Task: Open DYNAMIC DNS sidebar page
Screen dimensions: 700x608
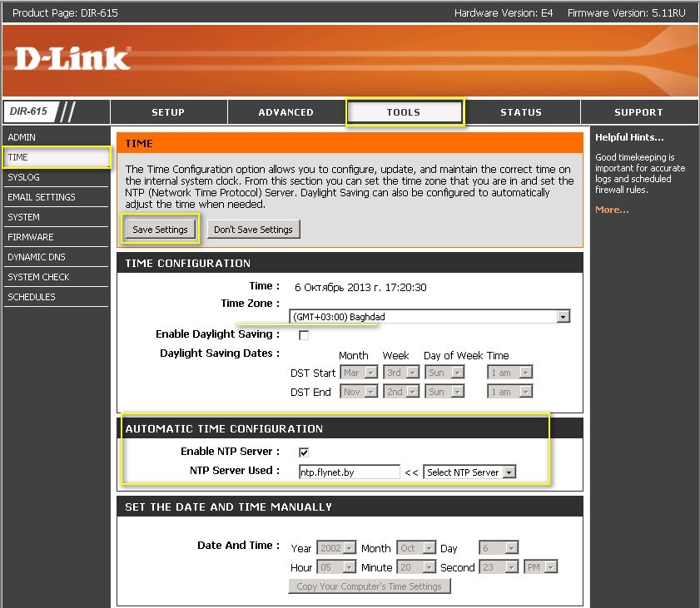Action: tap(56, 257)
